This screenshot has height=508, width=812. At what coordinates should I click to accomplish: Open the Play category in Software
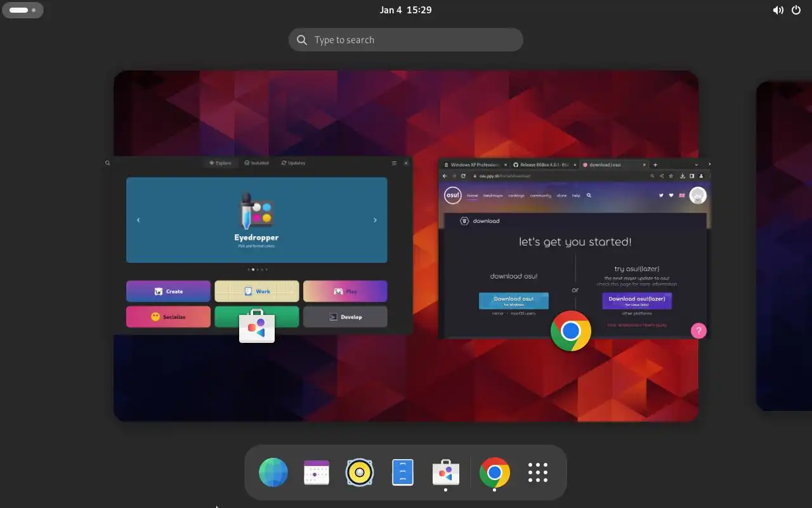345,291
